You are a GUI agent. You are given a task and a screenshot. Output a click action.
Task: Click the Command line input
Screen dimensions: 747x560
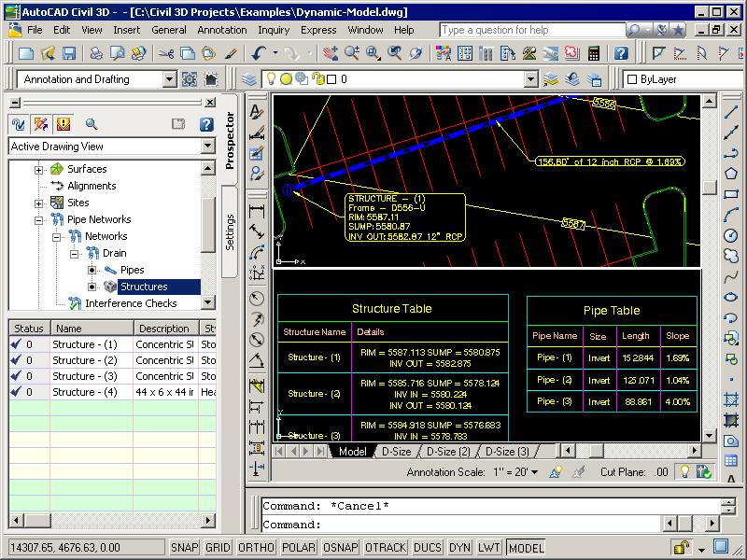459,525
